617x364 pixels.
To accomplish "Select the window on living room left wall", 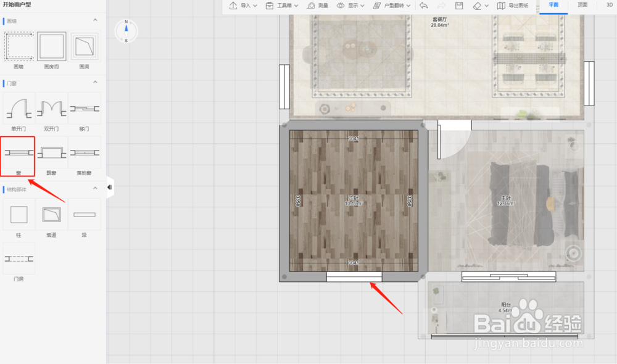I will pos(284,86).
